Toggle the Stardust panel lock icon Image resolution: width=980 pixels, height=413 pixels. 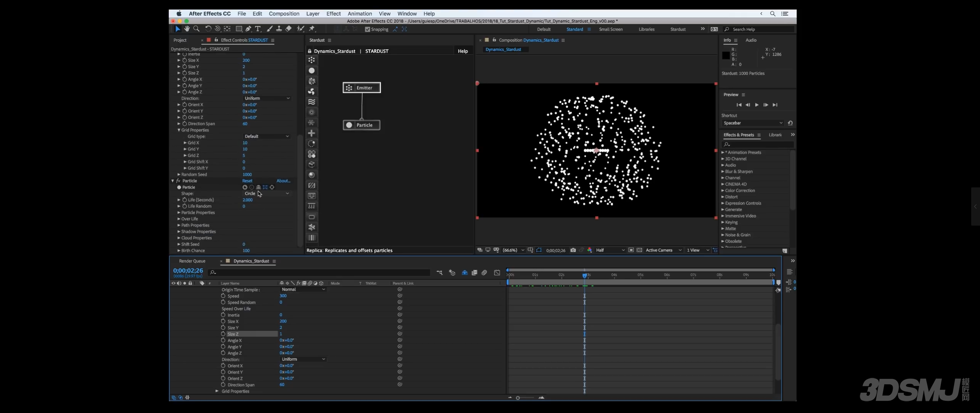pyautogui.click(x=310, y=51)
